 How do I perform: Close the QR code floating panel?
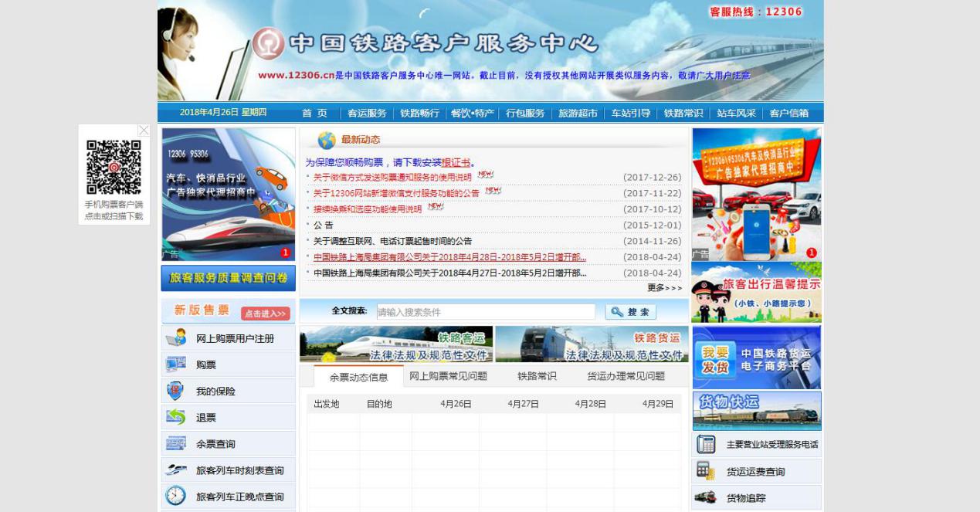click(x=144, y=131)
